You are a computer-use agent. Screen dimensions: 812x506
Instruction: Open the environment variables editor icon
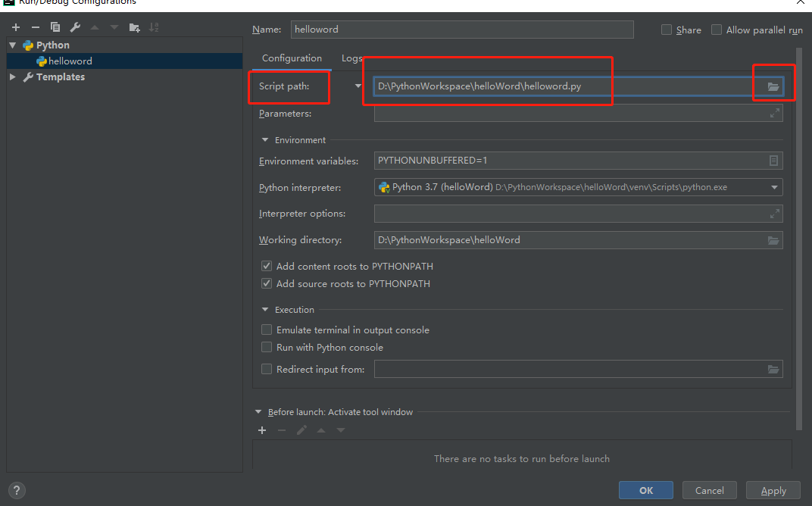[x=773, y=161]
